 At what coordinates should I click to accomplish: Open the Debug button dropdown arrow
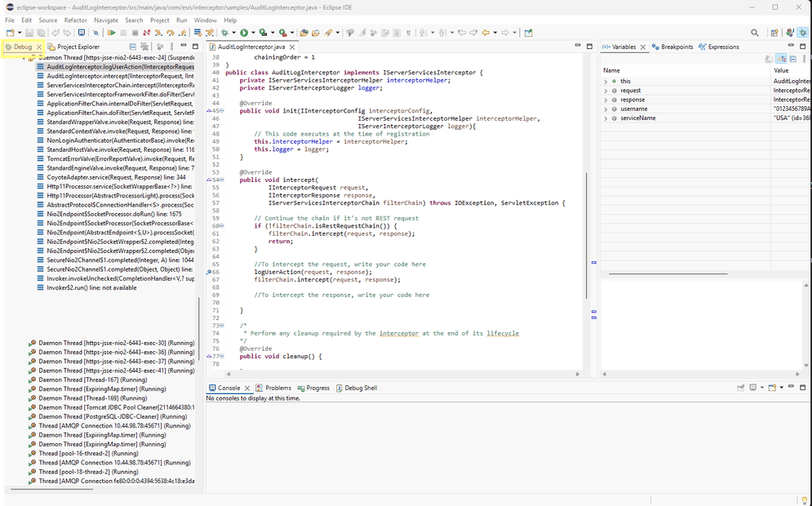(233, 33)
